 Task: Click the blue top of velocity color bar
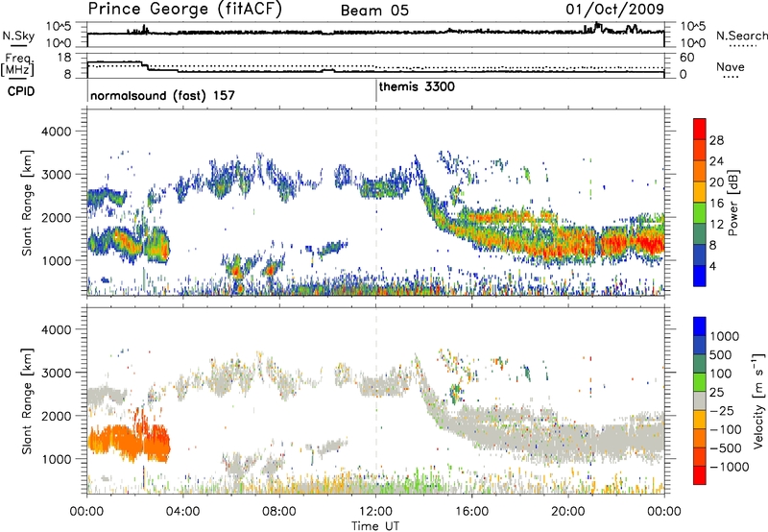tap(700, 326)
